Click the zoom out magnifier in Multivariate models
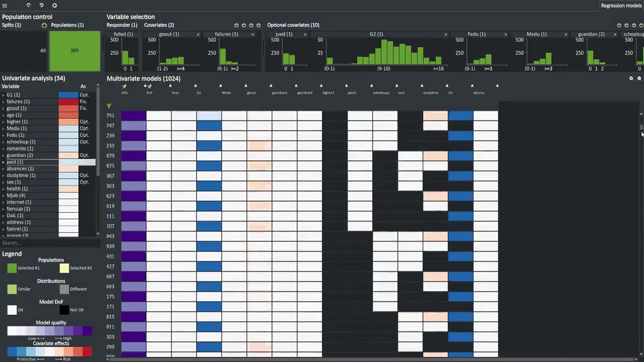The width and height of the screenshot is (644, 362). click(639, 78)
